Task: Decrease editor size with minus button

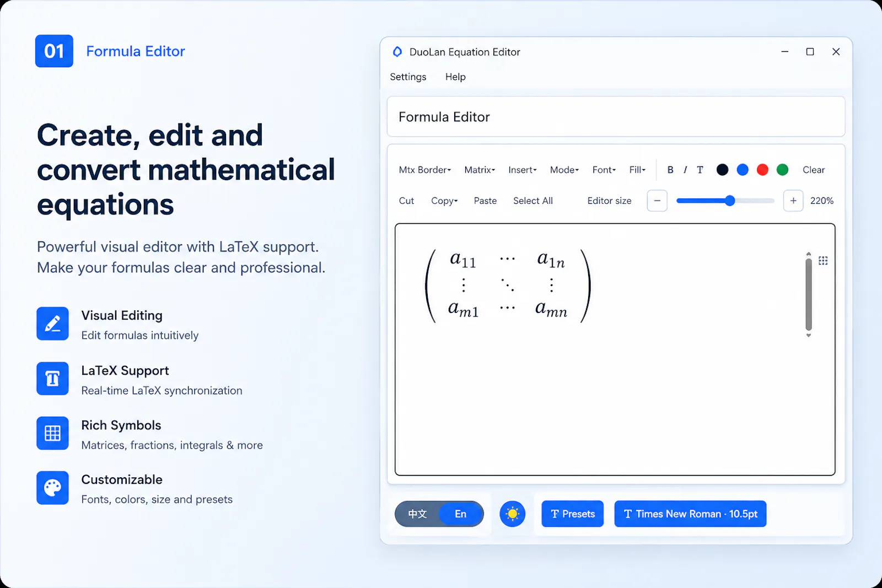Action: (x=657, y=201)
